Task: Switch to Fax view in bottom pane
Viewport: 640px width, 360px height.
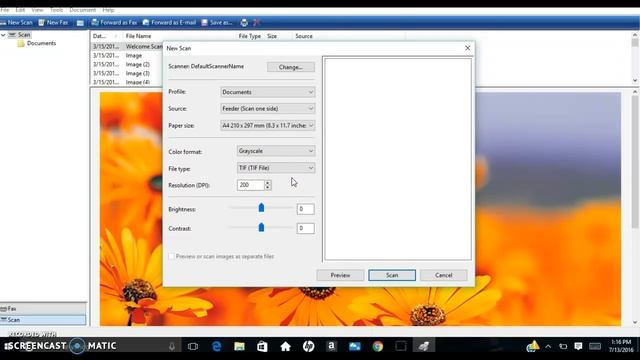Action: tap(43, 309)
